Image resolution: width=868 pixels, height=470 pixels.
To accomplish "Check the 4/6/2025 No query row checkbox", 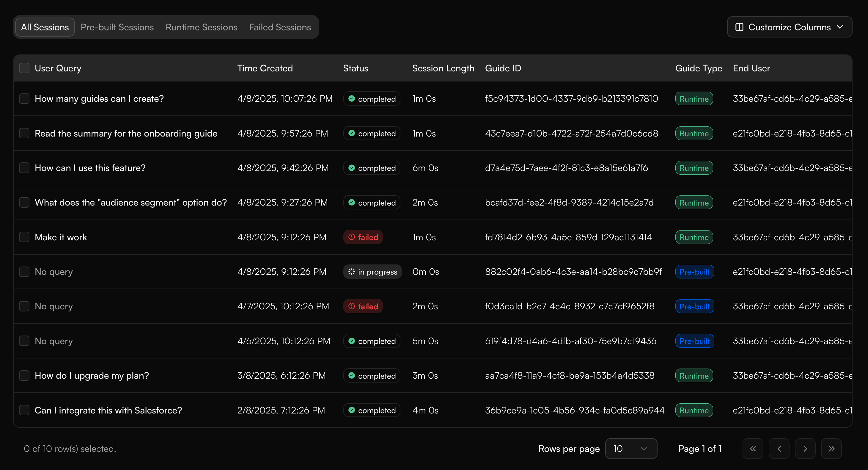I will click(24, 341).
